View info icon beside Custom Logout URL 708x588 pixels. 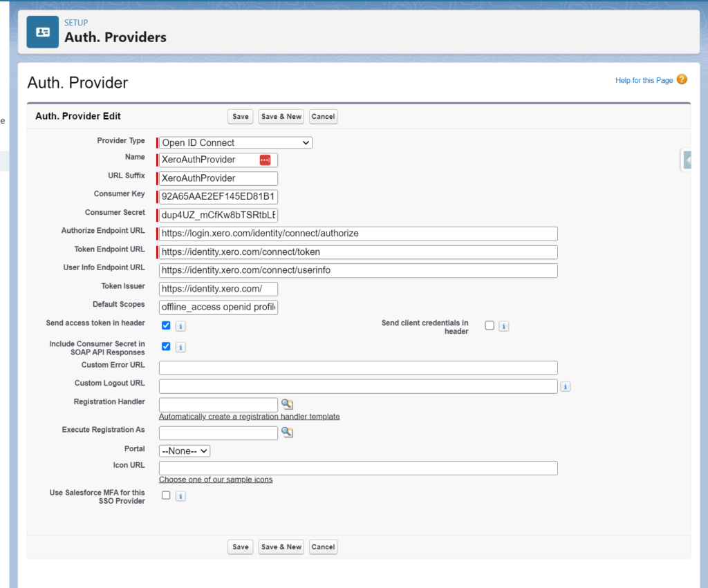565,386
